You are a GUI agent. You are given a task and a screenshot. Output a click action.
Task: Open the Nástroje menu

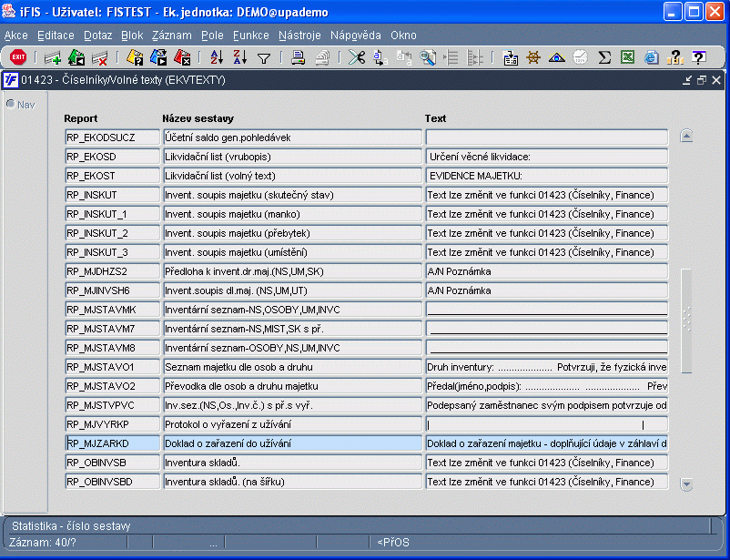pos(299,36)
